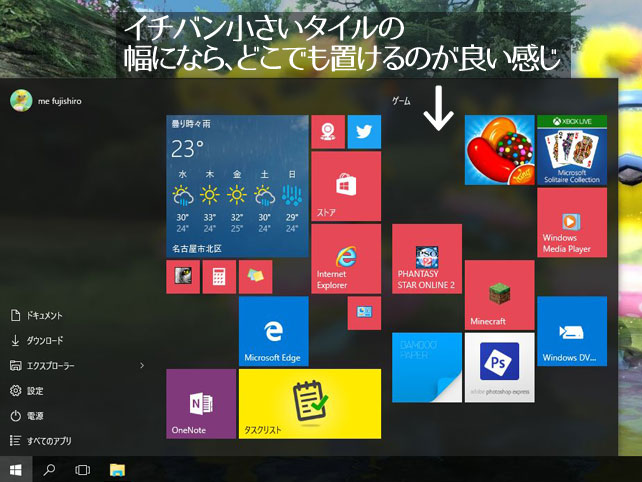Viewport: 642px width, 482px height.
Task: Launch the Microsoft Edge tile
Action: click(x=274, y=331)
